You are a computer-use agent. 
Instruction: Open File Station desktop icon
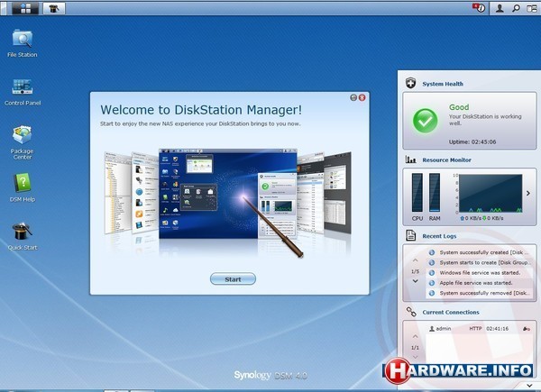(x=23, y=39)
